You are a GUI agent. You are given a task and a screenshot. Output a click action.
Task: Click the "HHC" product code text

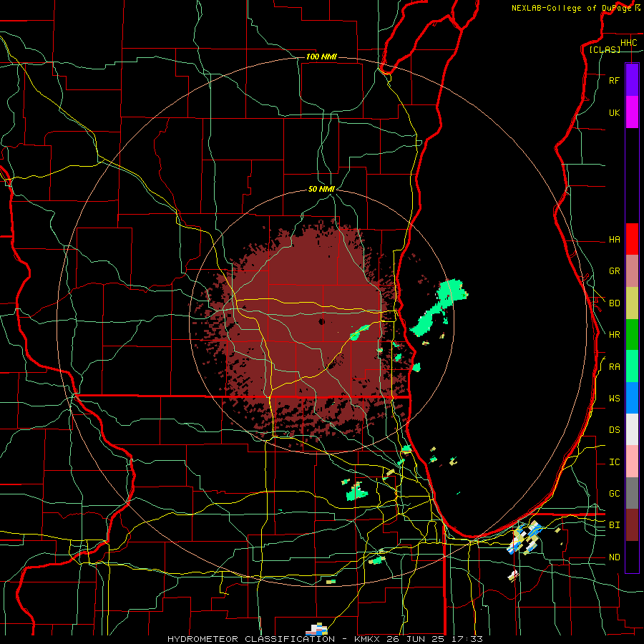628,43
